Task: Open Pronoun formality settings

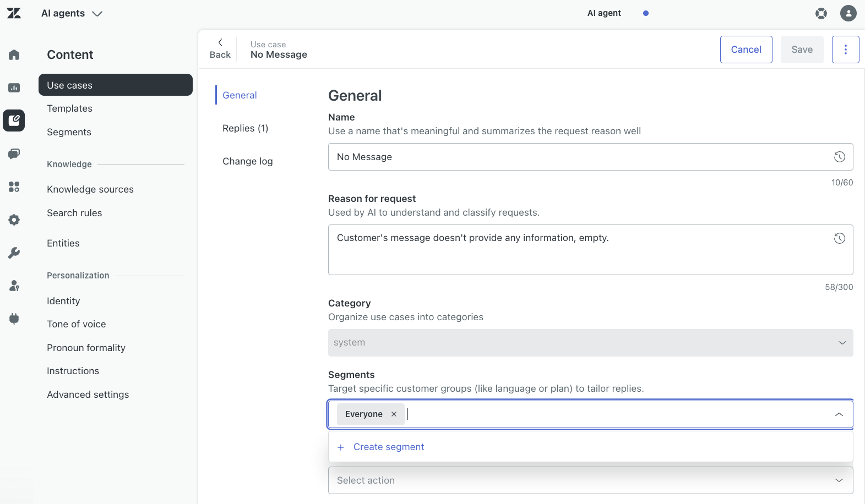Action: pyautogui.click(x=86, y=348)
